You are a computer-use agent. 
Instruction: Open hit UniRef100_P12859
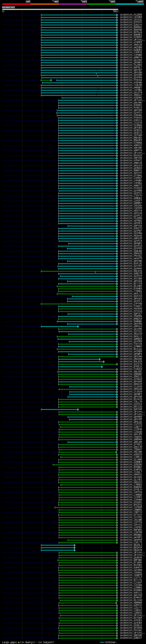tap(131, 15)
